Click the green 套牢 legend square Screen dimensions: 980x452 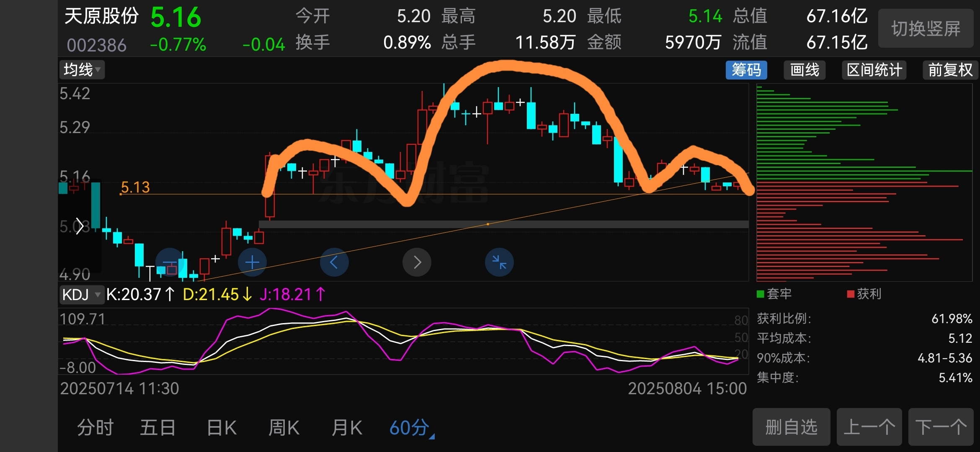point(761,294)
